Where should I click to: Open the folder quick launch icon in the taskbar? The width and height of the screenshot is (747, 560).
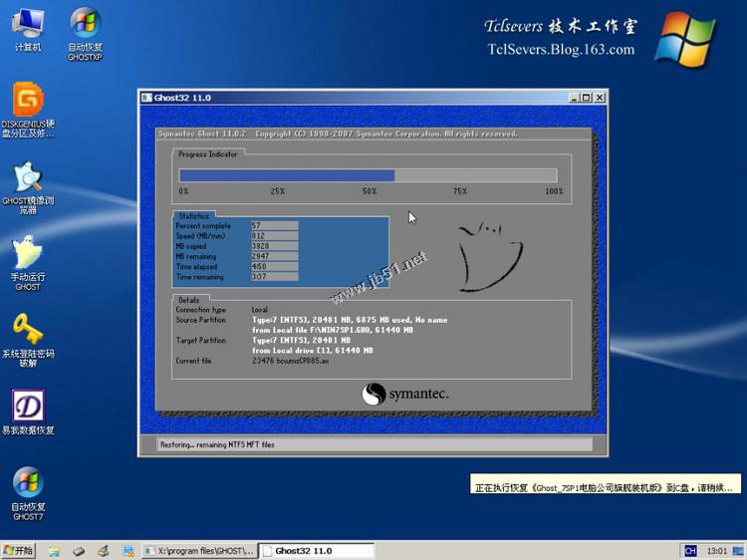54,551
